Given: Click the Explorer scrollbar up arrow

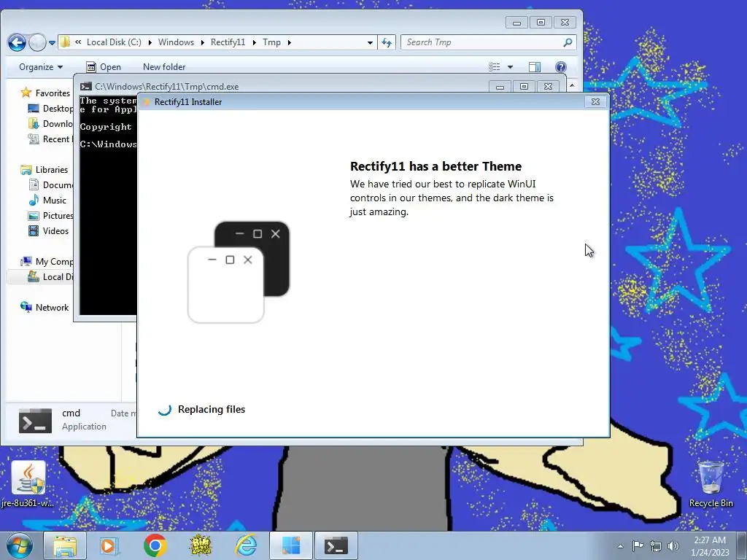Looking at the screenshot, I should click(572, 86).
